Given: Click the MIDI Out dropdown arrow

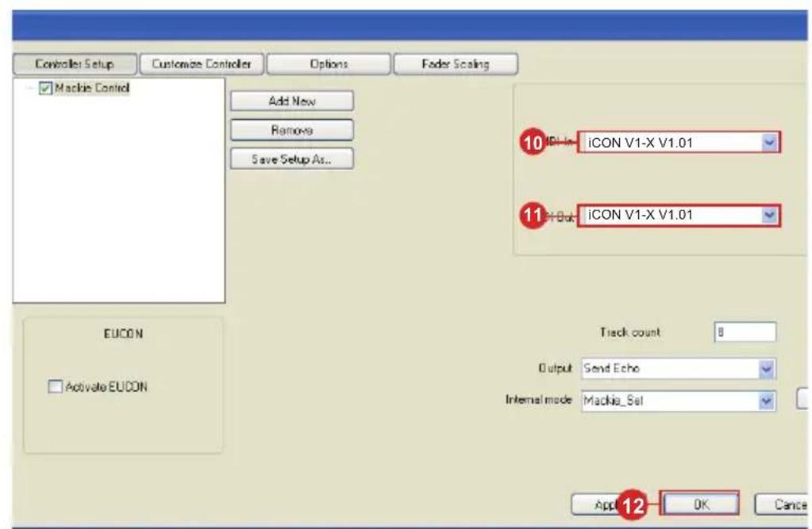Looking at the screenshot, I should pyautogui.click(x=769, y=215).
